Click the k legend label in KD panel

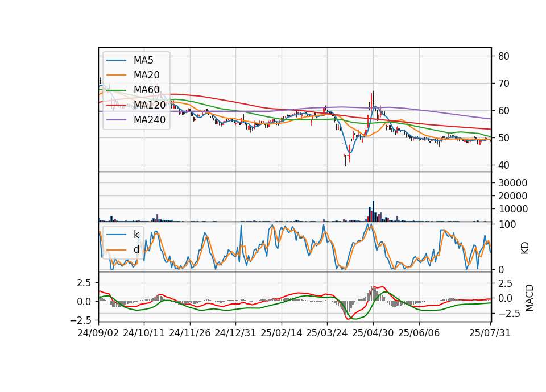pos(136,235)
